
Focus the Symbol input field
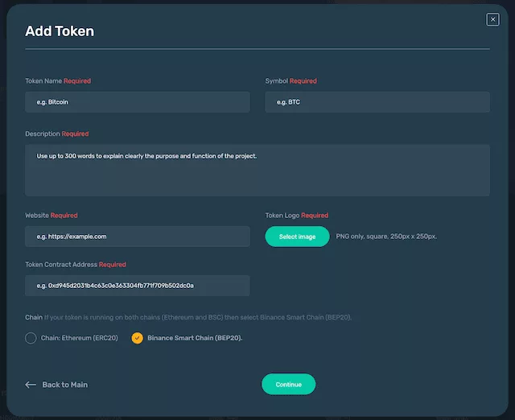377,102
